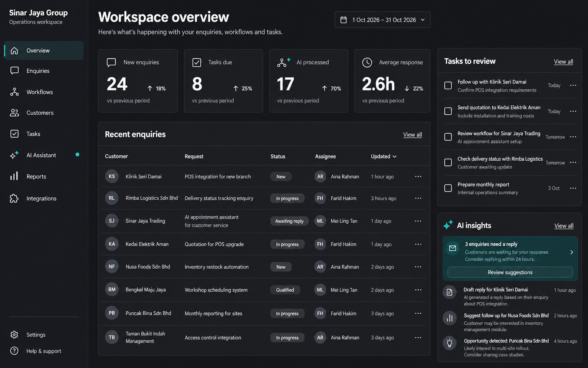Open options for Send quotation task

click(x=573, y=111)
